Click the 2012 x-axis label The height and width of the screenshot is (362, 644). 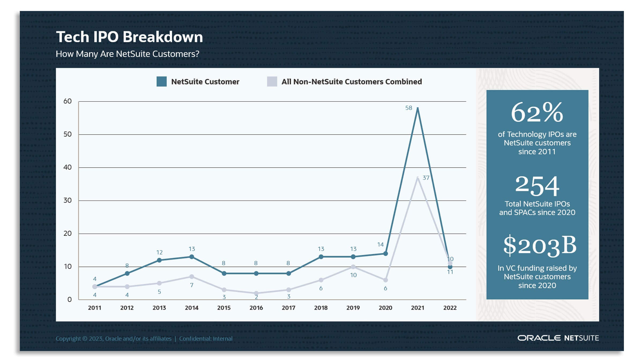(127, 308)
